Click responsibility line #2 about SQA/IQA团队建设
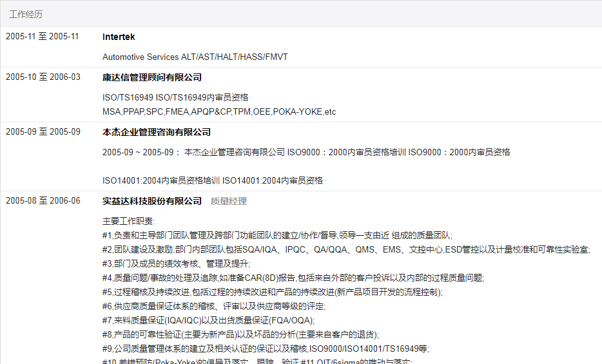 point(346,250)
